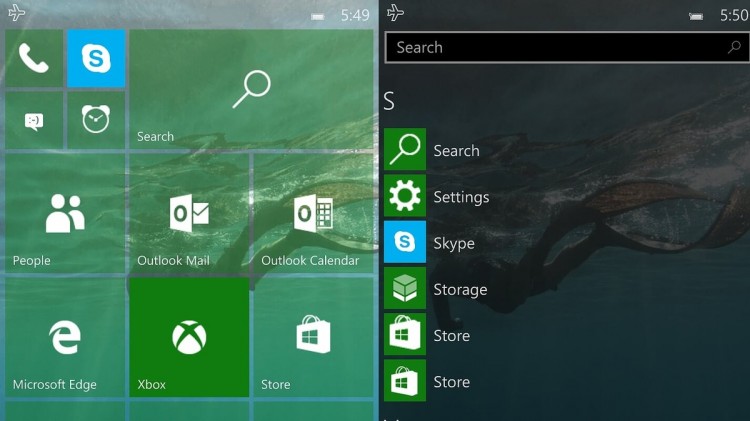Click battery icon on app list status bar
The height and width of the screenshot is (421, 750).
[696, 17]
